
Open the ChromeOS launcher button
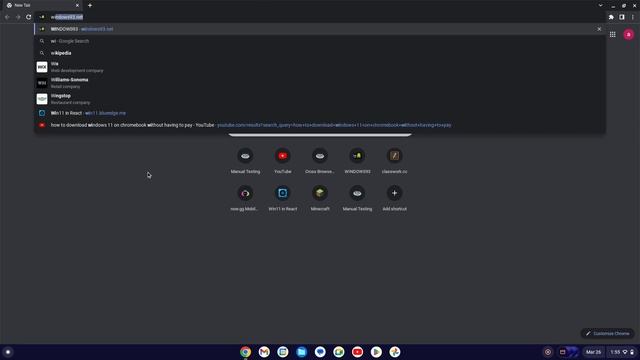click(8, 352)
